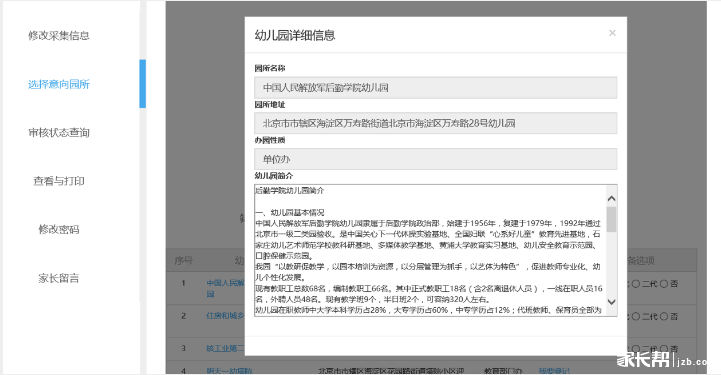Open the 住房和城乡 kindergarten link in row 2
This screenshot has width=721, height=375.
pos(225,316)
